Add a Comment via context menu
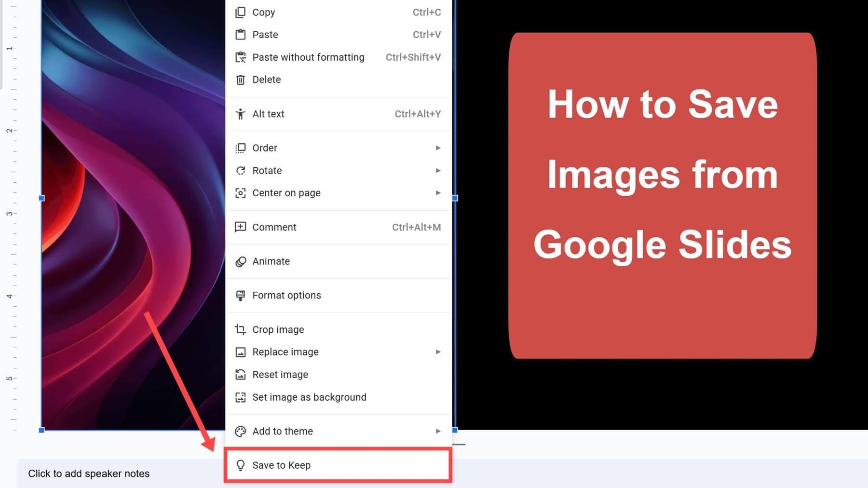 (339, 227)
